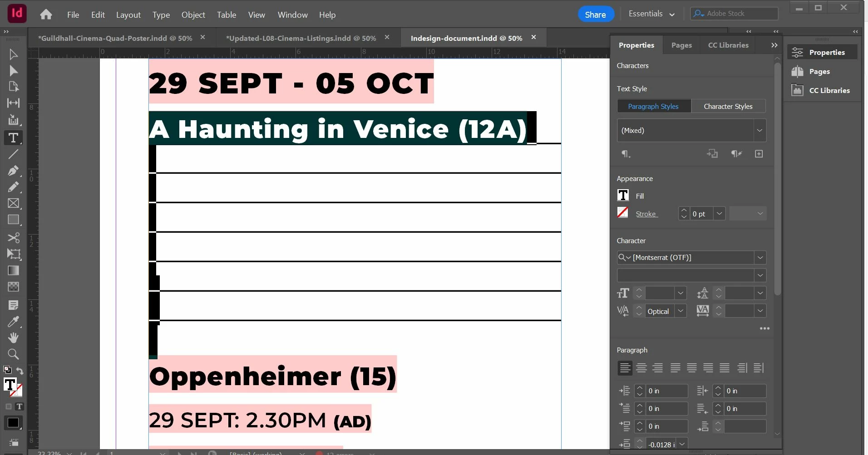Set Align Right paragraph alignment
The image size is (868, 455).
[x=657, y=368]
